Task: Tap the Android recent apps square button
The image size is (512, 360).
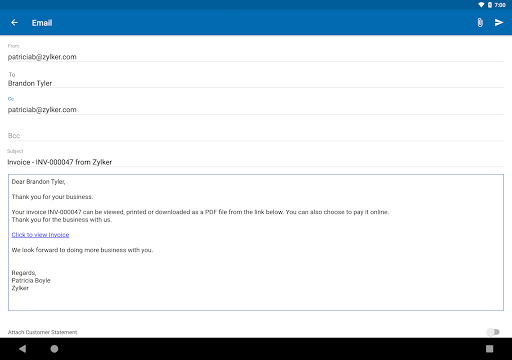Action: 489,349
